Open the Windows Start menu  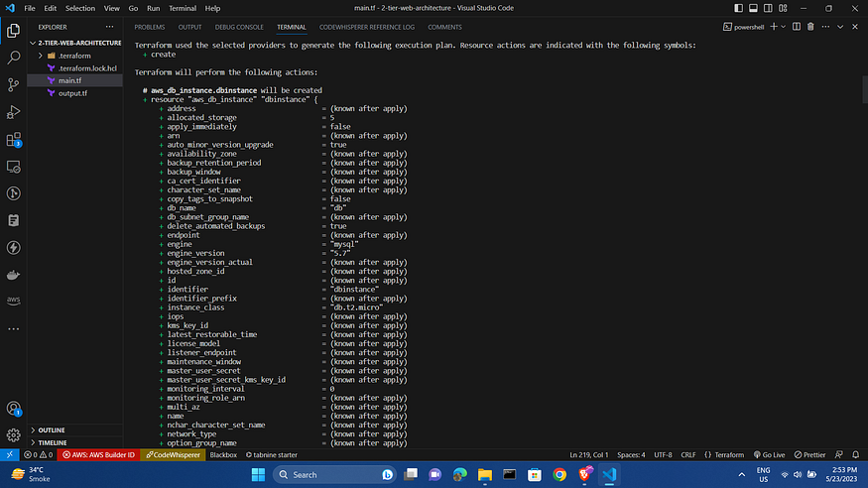[x=258, y=475]
